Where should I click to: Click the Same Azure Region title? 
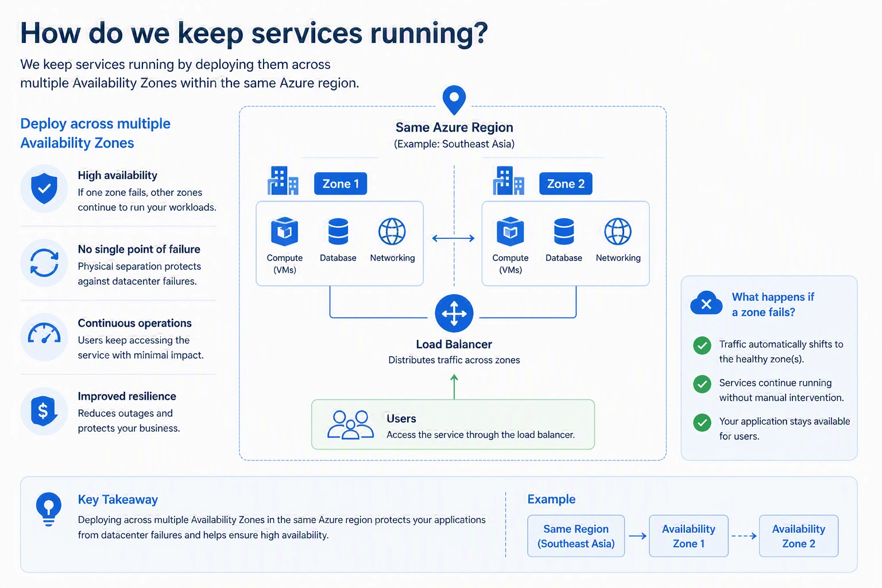click(x=454, y=127)
